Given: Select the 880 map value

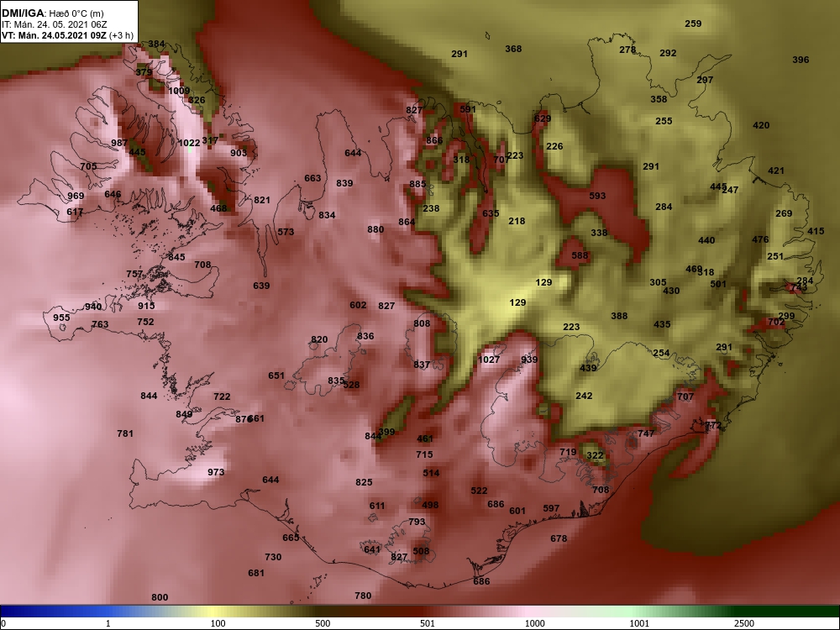Looking at the screenshot, I should pos(375,229).
